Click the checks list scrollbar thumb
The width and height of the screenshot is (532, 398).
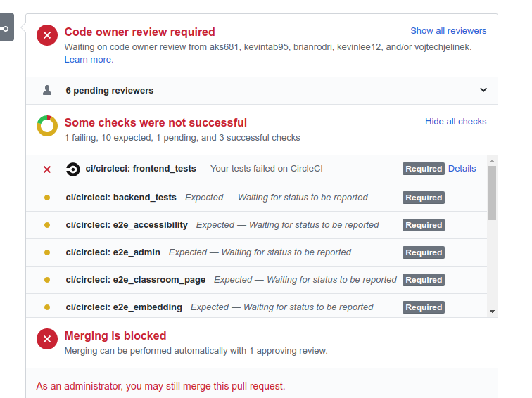click(492, 193)
